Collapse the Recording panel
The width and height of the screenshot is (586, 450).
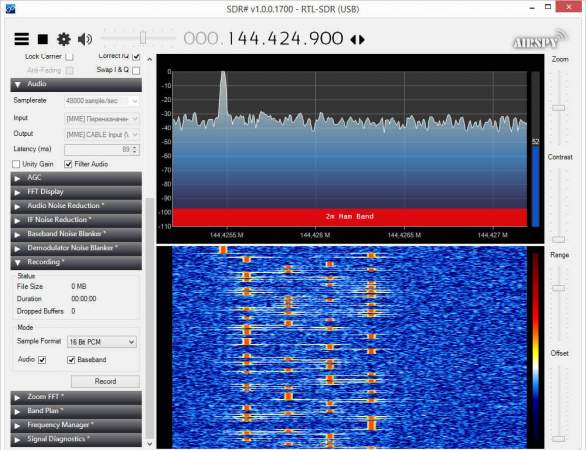[x=76, y=262]
